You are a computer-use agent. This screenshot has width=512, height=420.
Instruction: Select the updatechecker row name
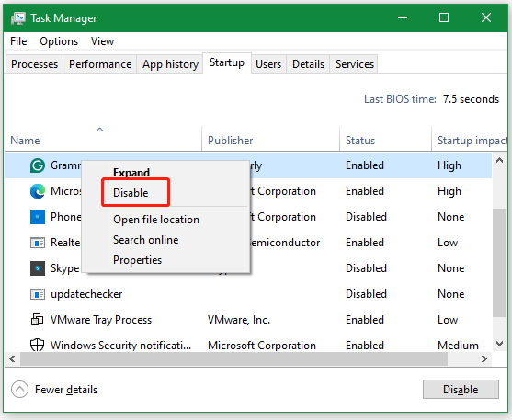pos(86,294)
